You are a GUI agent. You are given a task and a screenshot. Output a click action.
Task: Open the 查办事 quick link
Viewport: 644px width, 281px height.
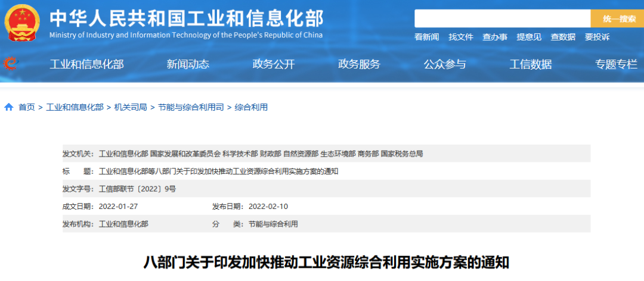(495, 38)
